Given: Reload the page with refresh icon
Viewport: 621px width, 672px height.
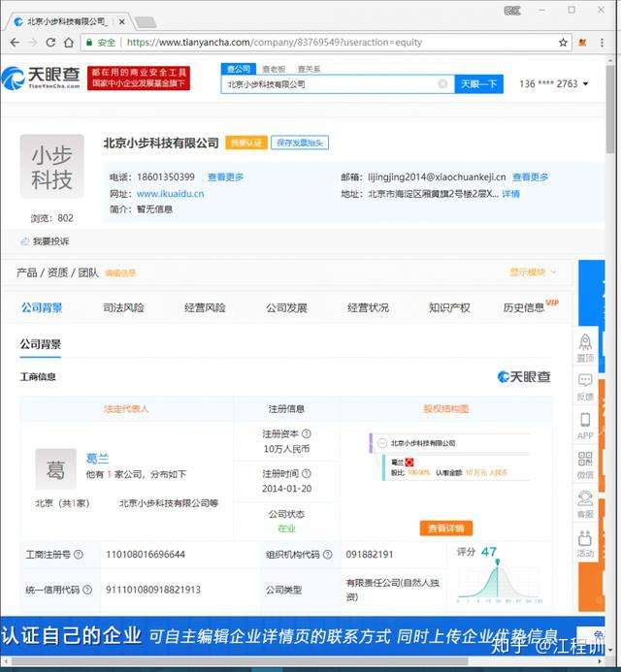Looking at the screenshot, I should (50, 43).
